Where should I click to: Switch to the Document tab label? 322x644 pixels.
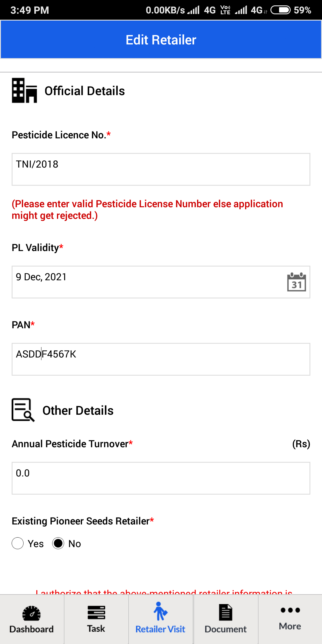point(226,629)
